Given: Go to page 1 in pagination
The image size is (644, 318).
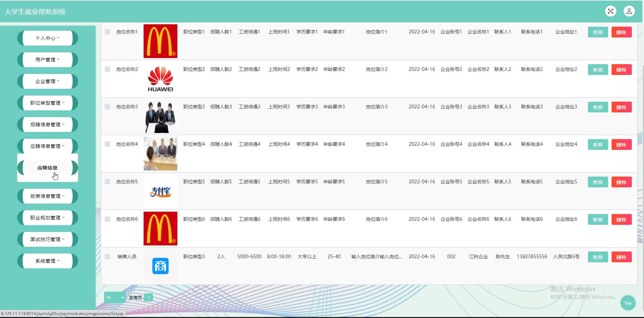Looking at the screenshot, I should point(148,297).
